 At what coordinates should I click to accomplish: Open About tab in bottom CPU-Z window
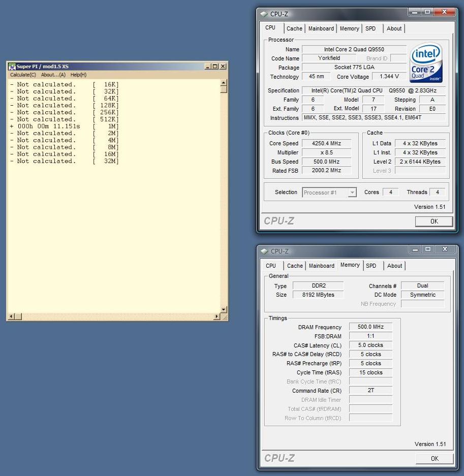point(394,266)
